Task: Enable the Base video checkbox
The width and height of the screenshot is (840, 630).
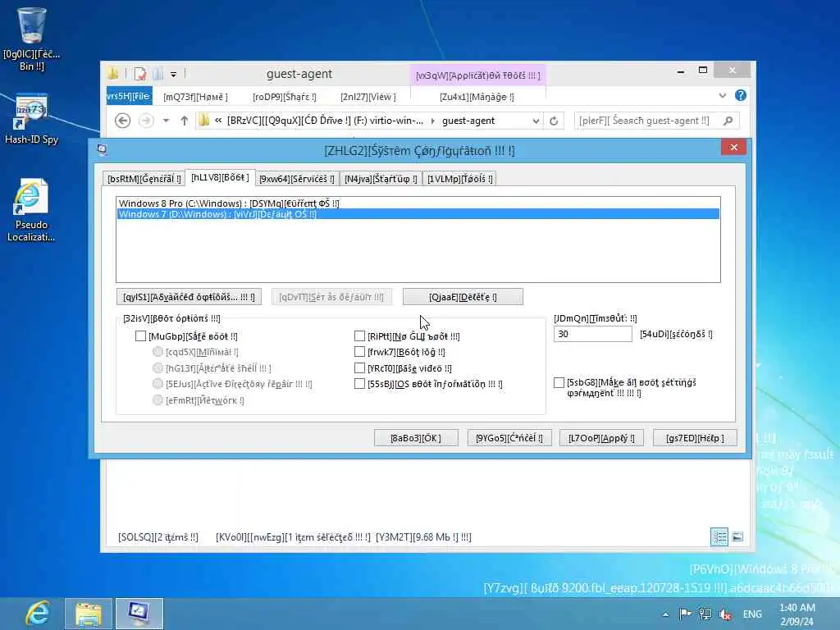Action: [x=359, y=367]
